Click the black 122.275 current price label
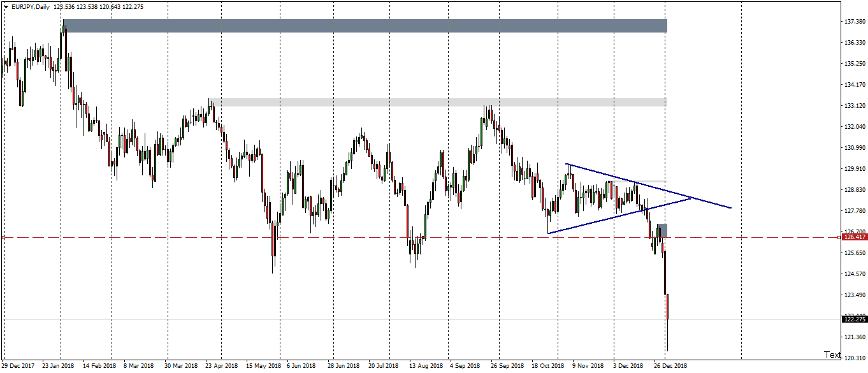This screenshot has height=373, width=868. click(x=854, y=319)
